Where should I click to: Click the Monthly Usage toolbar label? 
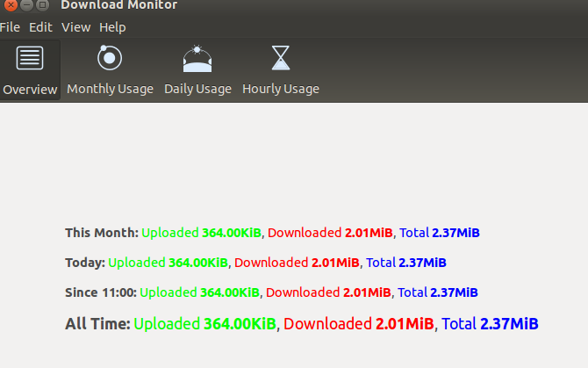(x=110, y=89)
